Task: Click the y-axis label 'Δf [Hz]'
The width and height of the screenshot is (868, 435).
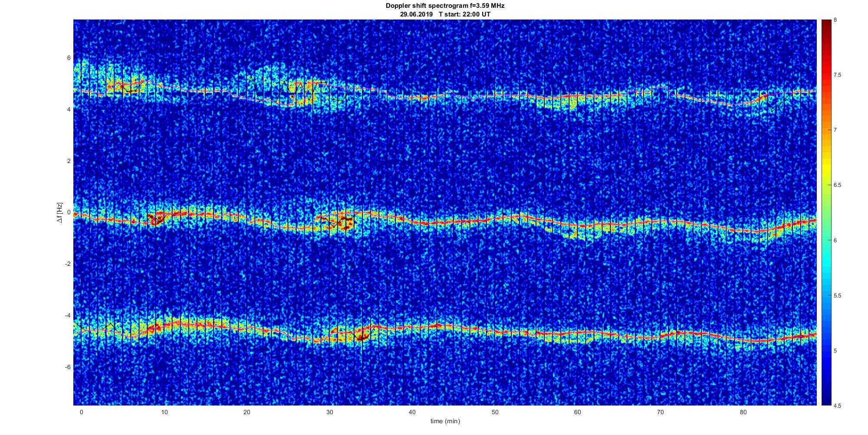Action: coord(59,213)
